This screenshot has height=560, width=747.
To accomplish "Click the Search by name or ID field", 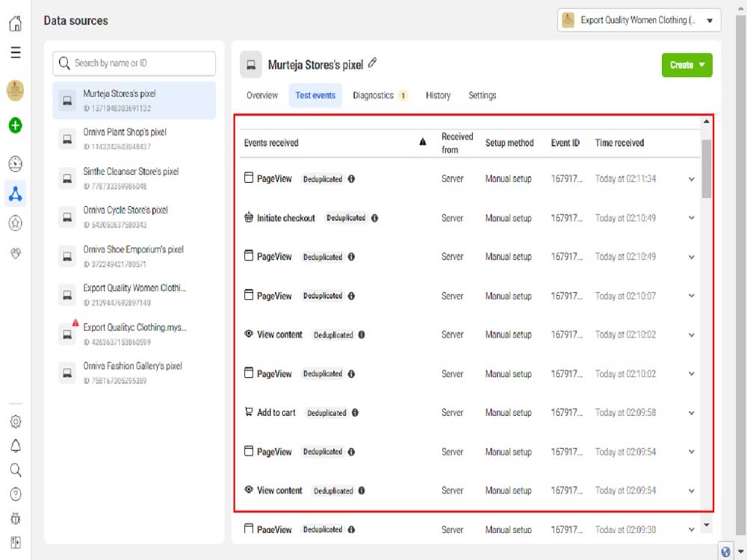I will point(134,63).
